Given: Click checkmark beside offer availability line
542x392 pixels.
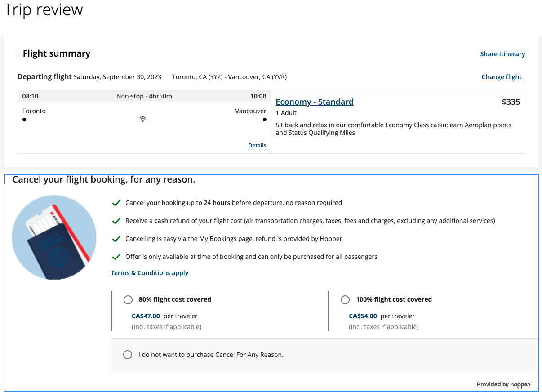Looking at the screenshot, I should [x=116, y=257].
